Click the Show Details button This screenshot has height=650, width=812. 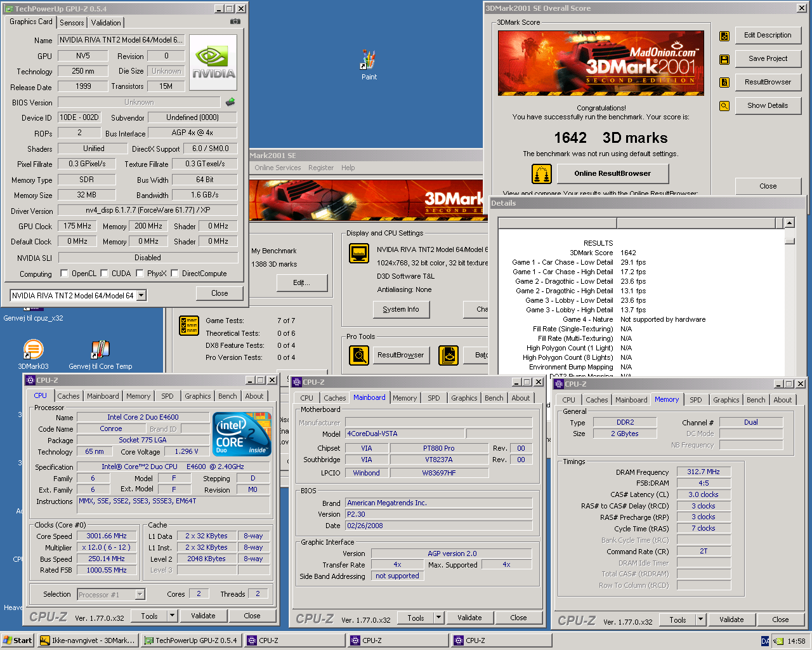[768, 105]
